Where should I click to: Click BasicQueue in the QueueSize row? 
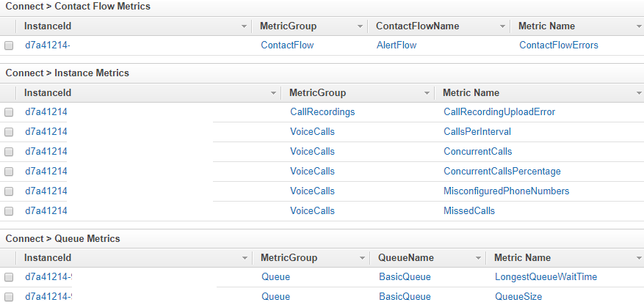tap(405, 296)
